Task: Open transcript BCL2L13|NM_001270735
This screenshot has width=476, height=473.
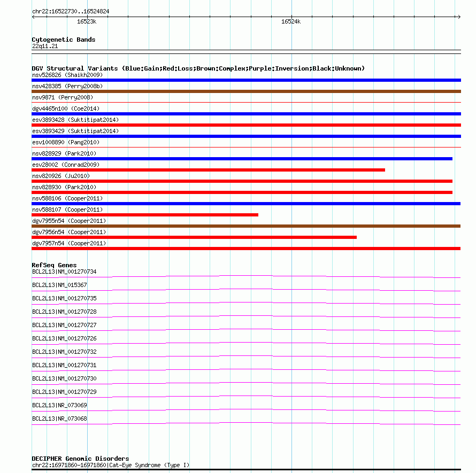Action: pos(64,298)
